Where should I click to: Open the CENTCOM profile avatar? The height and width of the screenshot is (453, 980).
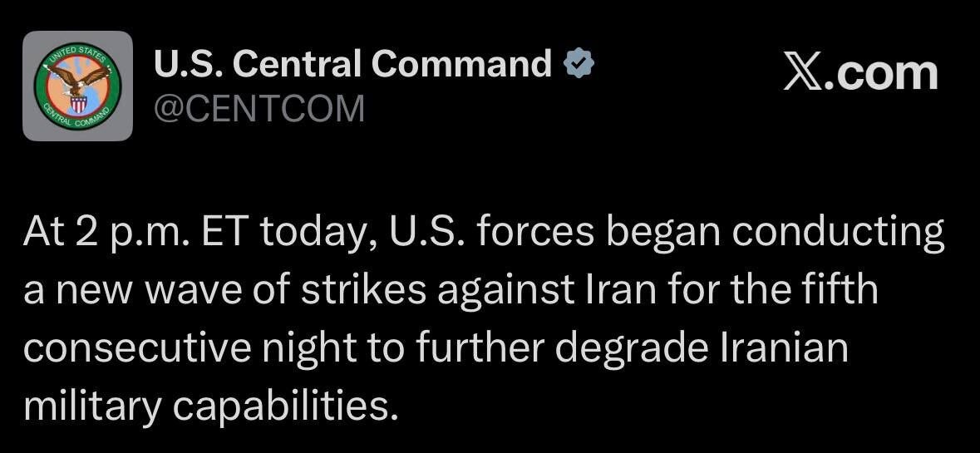coord(77,86)
